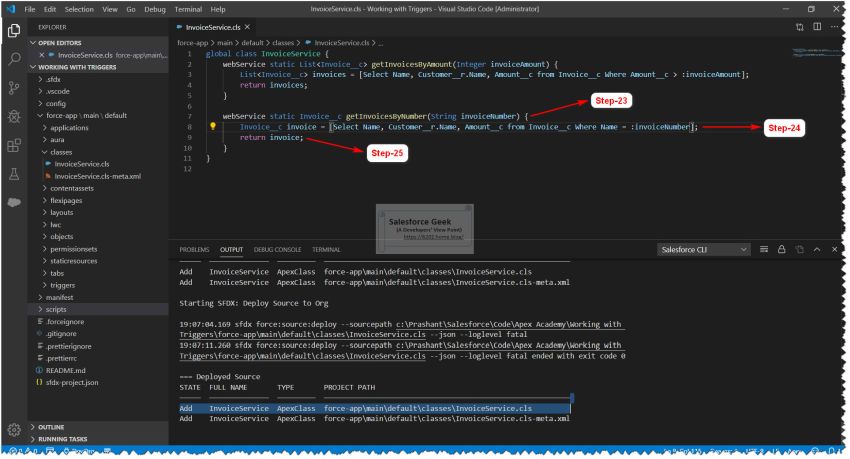Open the Debug menu
This screenshot has height=459, width=850.
[x=155, y=9]
